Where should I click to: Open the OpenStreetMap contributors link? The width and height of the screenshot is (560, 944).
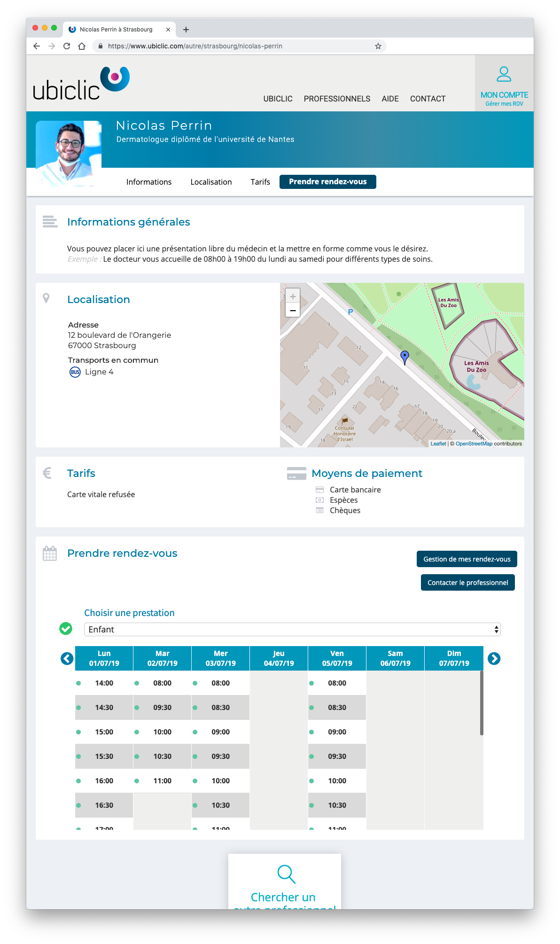click(474, 444)
